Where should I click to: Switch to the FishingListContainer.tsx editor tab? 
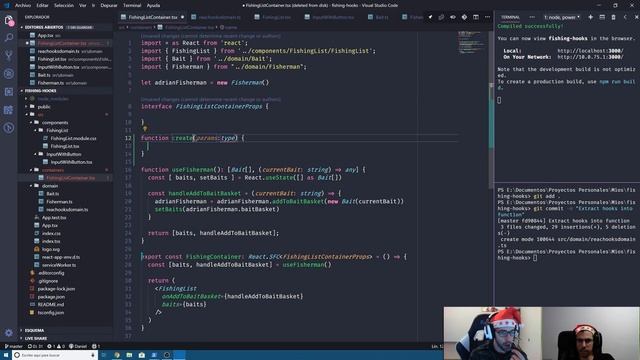[152, 17]
